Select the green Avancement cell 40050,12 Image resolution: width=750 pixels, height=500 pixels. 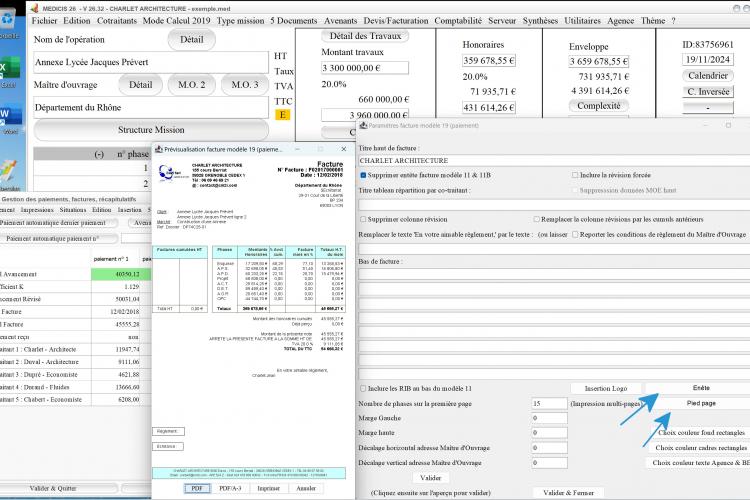click(121, 274)
